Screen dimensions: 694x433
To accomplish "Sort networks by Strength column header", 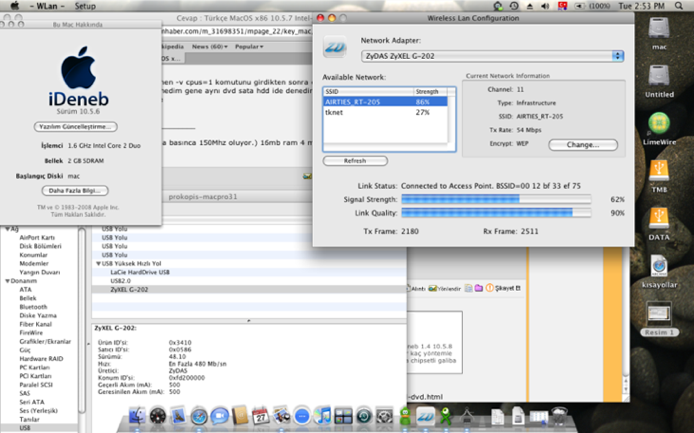I will click(x=430, y=92).
